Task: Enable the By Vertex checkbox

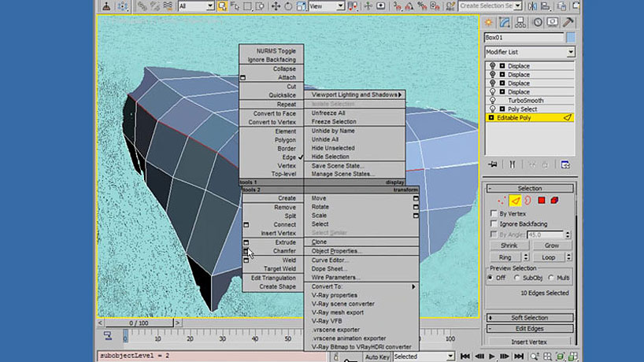Action: (494, 213)
